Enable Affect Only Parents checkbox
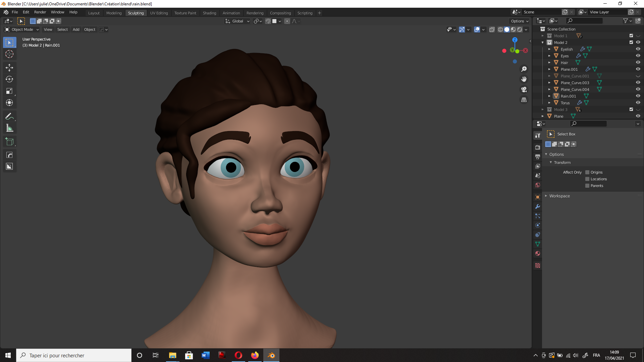The width and height of the screenshot is (644, 362). pos(587,186)
